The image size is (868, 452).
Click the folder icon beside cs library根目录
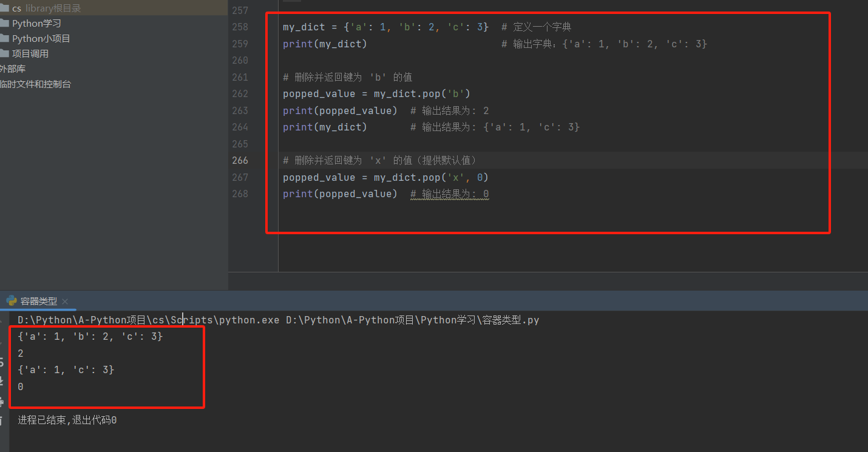4,8
